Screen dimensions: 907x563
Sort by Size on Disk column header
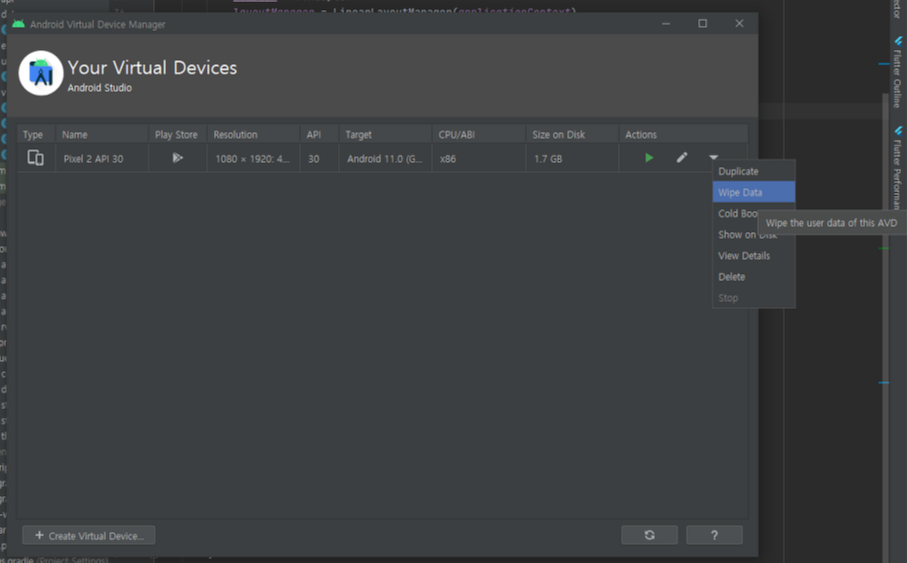pyautogui.click(x=572, y=134)
